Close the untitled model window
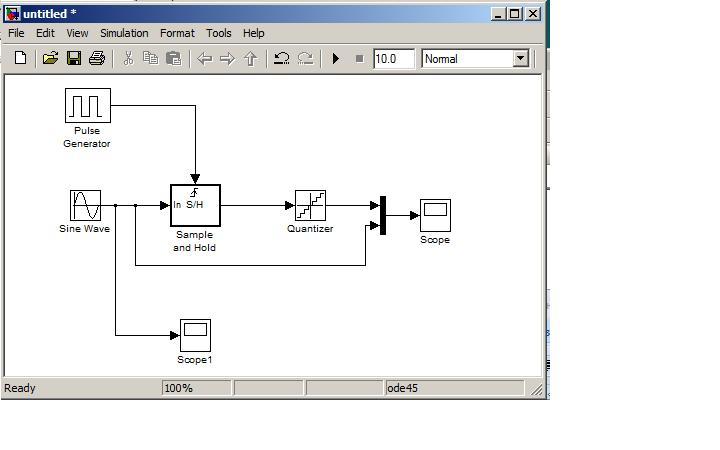The width and height of the screenshot is (720, 450). click(x=533, y=14)
